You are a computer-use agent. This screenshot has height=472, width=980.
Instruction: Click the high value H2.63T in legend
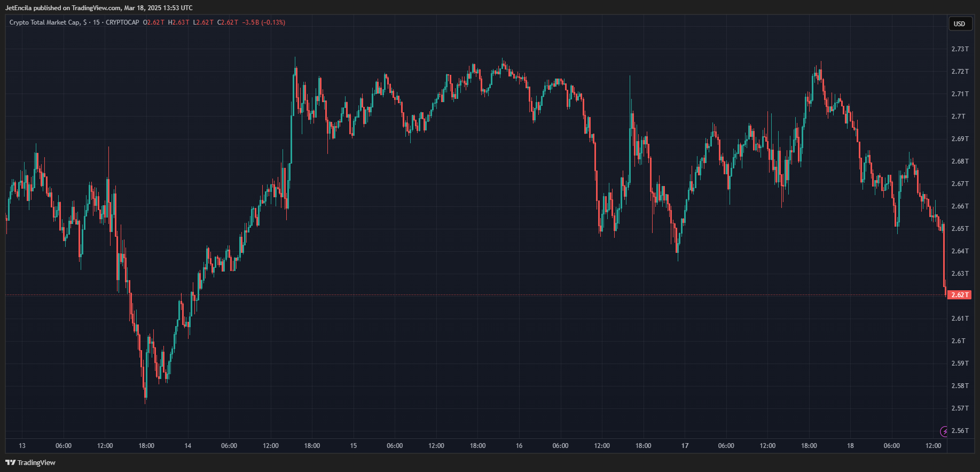[x=178, y=22]
